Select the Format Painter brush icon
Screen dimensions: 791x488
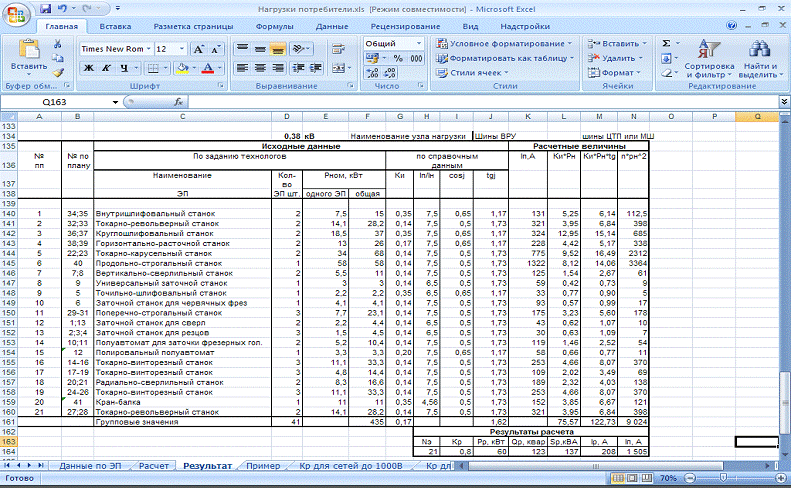(x=57, y=72)
